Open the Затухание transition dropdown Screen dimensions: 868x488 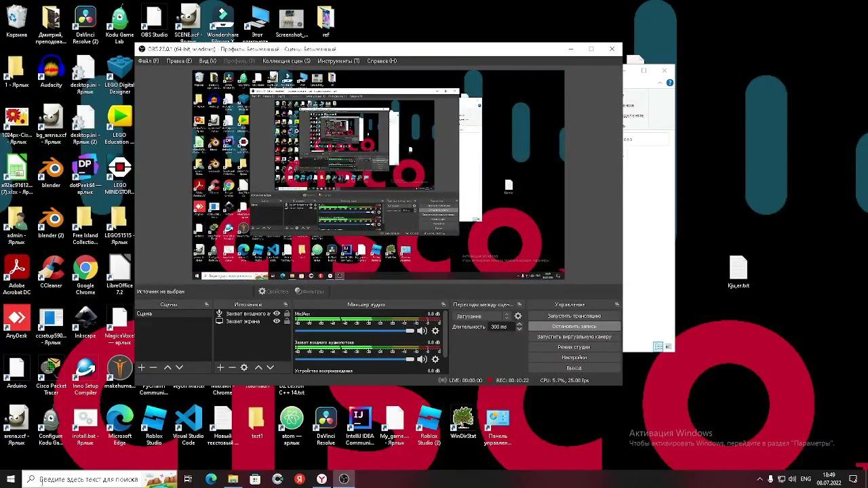pos(483,316)
